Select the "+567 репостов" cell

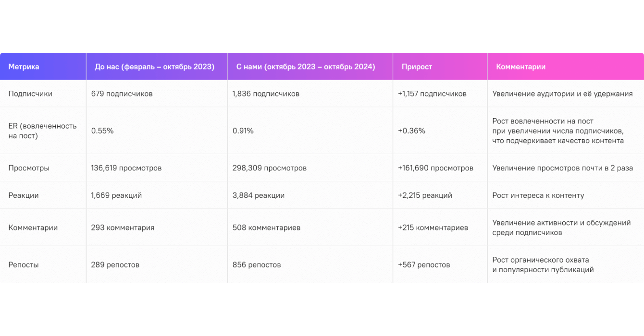pyautogui.click(x=424, y=264)
